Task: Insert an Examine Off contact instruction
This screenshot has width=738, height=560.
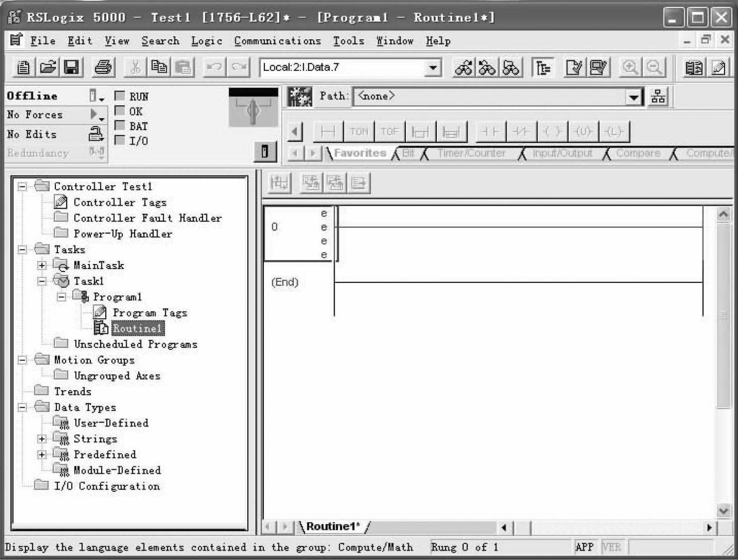Action: tap(521, 132)
